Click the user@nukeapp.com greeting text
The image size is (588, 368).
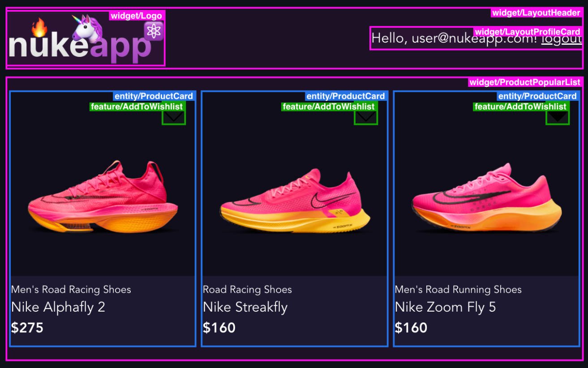point(454,39)
